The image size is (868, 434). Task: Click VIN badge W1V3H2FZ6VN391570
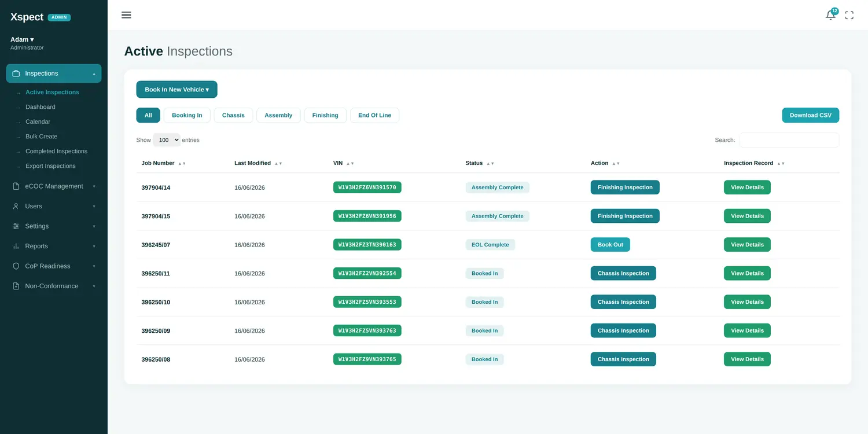[x=367, y=187]
